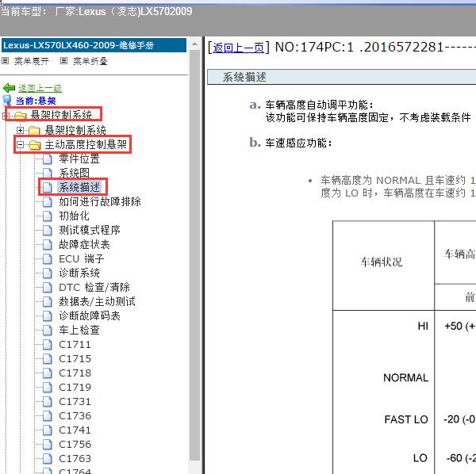Click the current-location icon beside 当前:悬架
Screen dimensions: 476x474
point(6,101)
